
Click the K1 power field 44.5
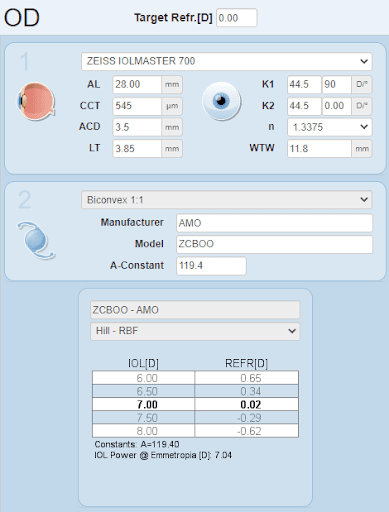pos(304,84)
